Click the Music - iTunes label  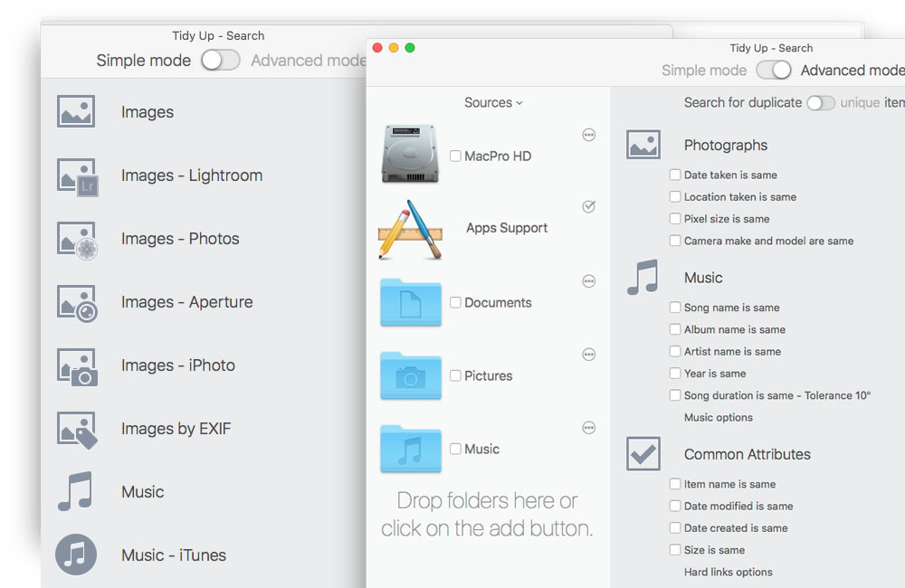click(x=174, y=555)
